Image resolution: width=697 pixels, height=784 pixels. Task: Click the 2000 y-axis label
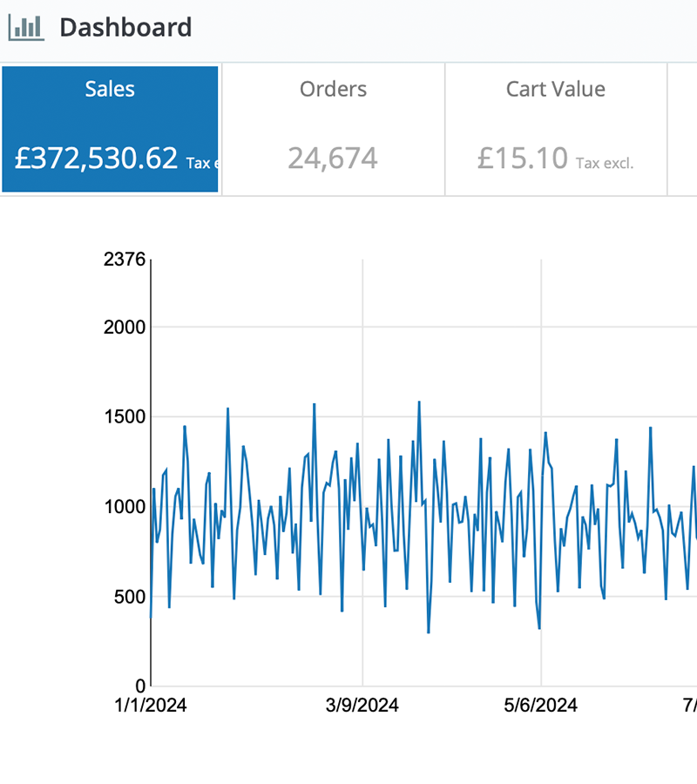123,328
